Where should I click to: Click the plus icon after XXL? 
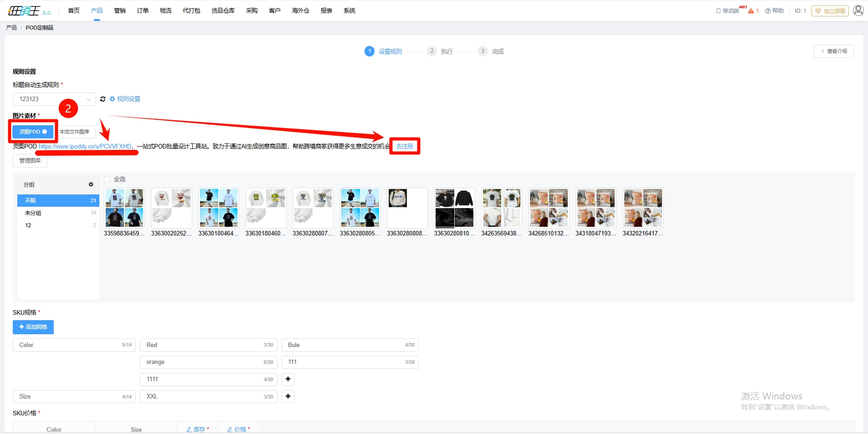(288, 397)
